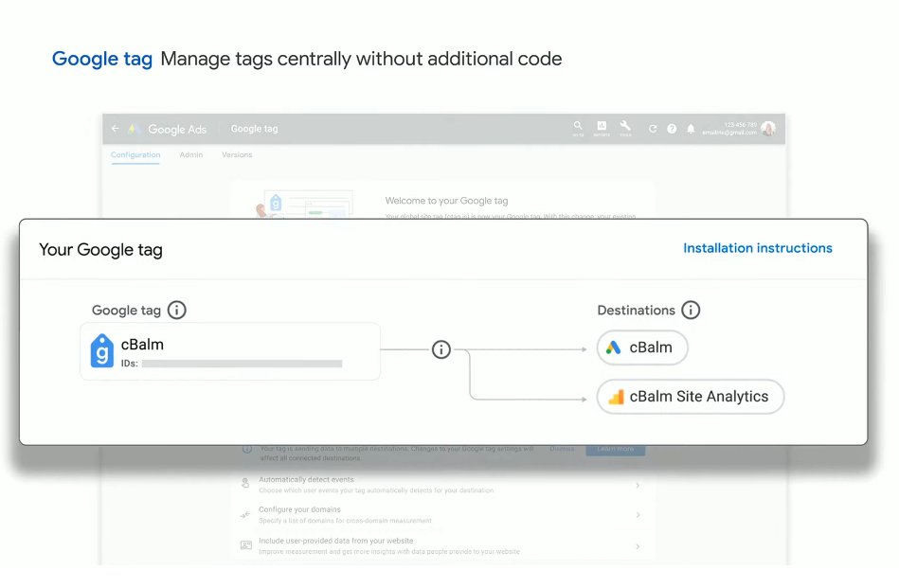The image size is (899, 588).
Task: Click the Learn more button in banner
Action: (x=615, y=449)
